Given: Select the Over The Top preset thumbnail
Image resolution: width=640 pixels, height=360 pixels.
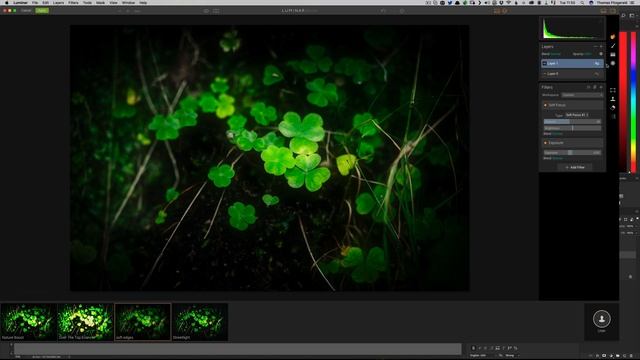Looking at the screenshot, I should pyautogui.click(x=85, y=322).
